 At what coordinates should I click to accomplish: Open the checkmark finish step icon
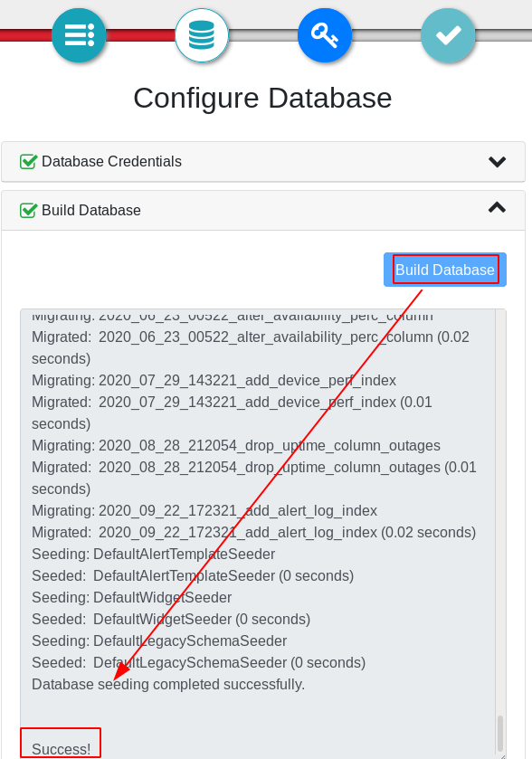[448, 35]
